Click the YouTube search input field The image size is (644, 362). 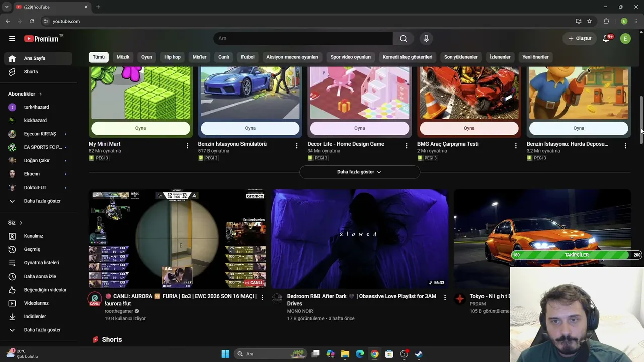[x=303, y=39]
